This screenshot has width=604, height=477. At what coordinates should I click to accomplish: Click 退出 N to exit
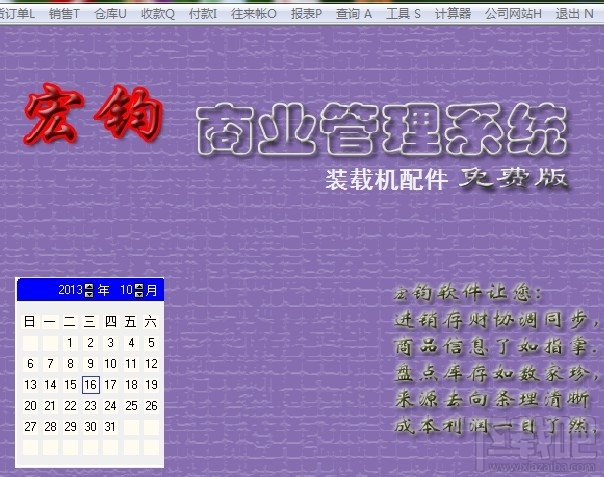click(574, 14)
